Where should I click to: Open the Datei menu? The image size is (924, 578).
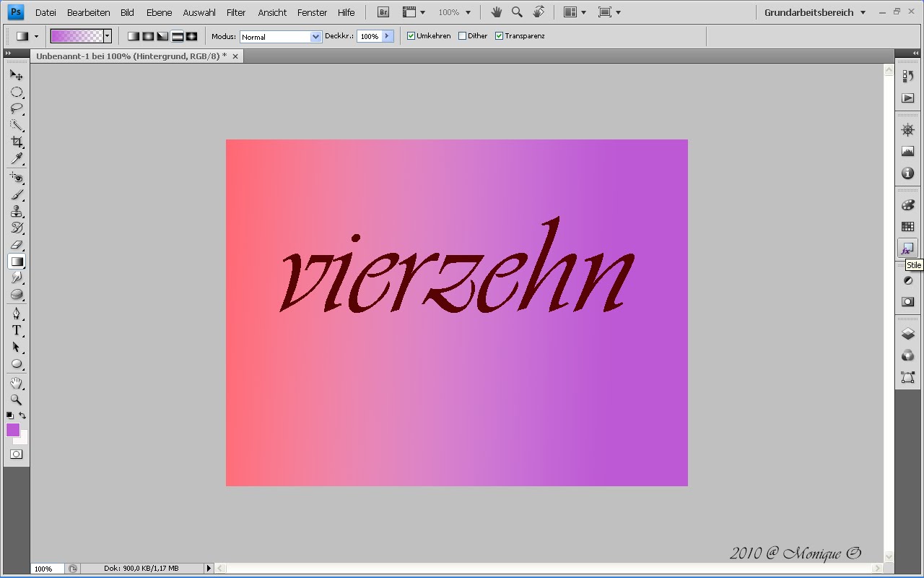[45, 12]
